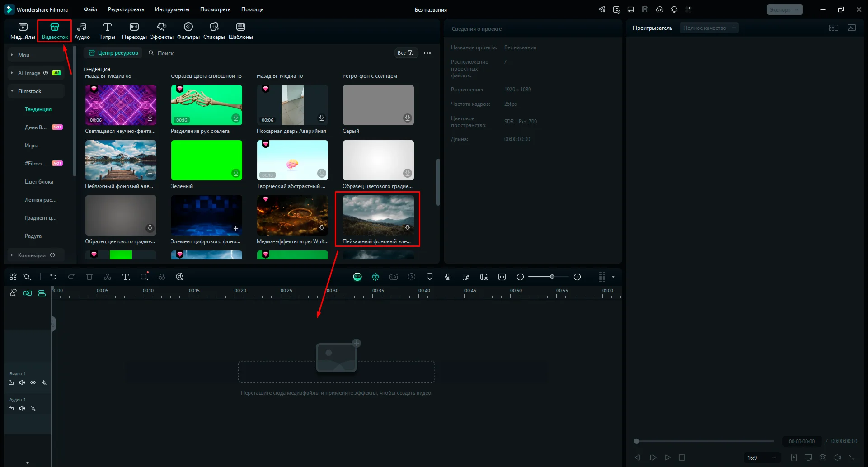Click the scissors split icon
The image size is (868, 467).
point(108,277)
